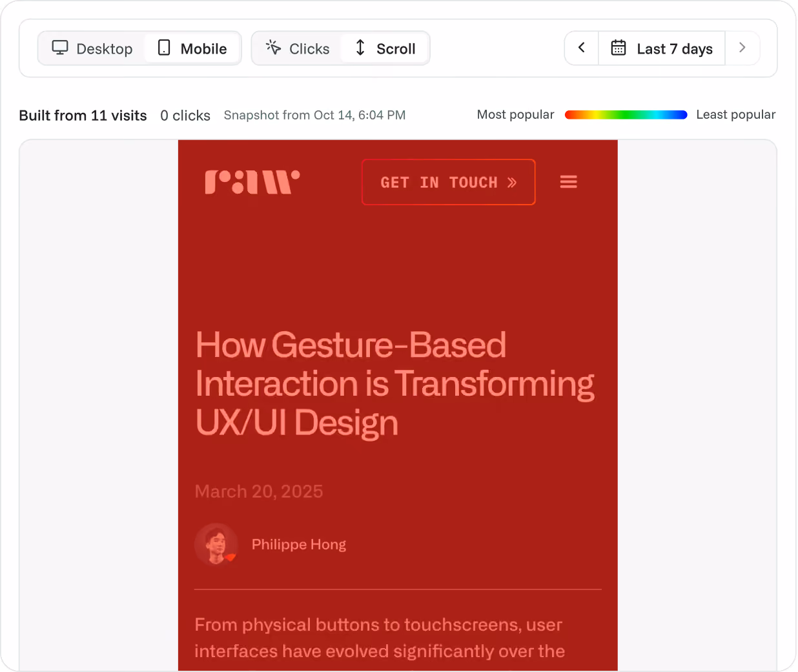Go to the previous date range
Screen dimensions: 798x672
click(x=582, y=48)
